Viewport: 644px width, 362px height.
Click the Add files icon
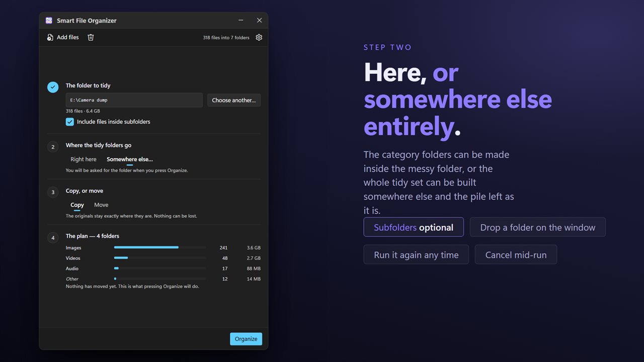coord(50,37)
